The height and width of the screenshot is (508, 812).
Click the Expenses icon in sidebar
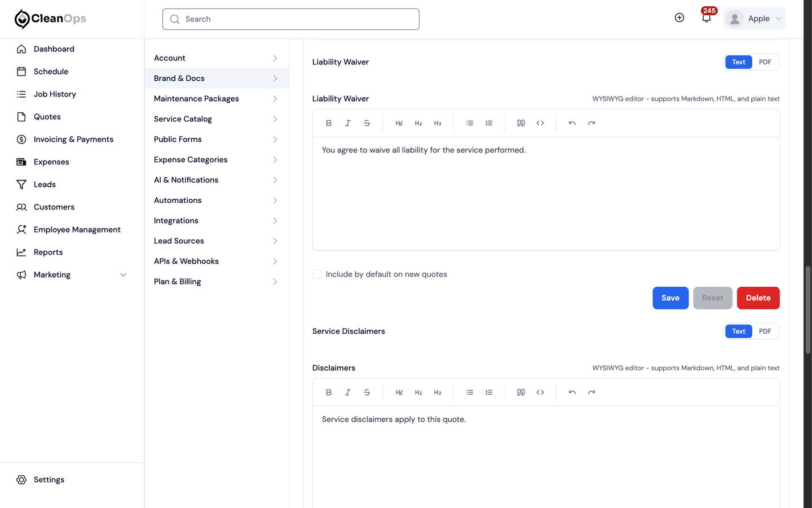[21, 162]
